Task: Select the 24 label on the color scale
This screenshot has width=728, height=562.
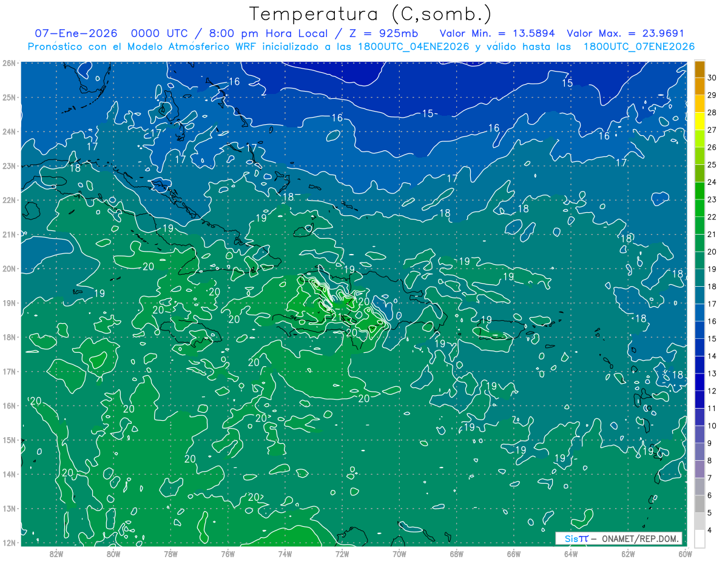Action: (x=712, y=182)
